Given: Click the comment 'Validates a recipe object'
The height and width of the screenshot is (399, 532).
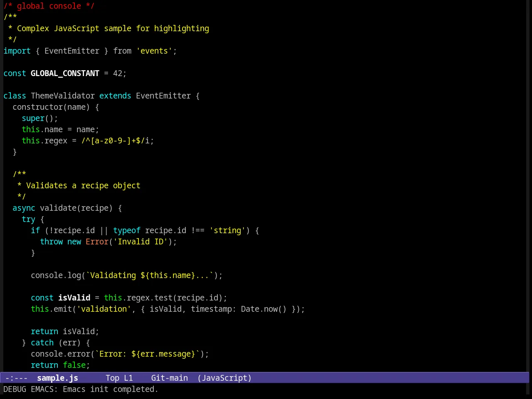Looking at the screenshot, I should click(83, 185).
